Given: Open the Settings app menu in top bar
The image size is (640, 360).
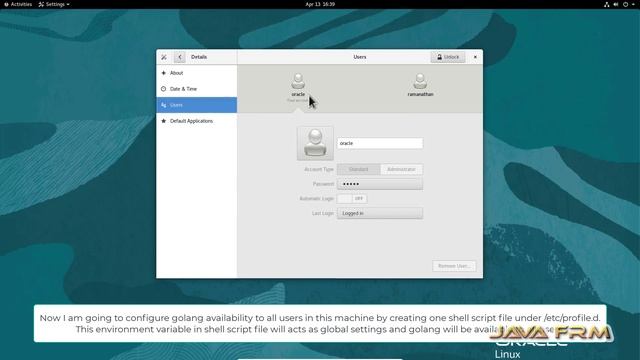Looking at the screenshot, I should coord(54,4).
